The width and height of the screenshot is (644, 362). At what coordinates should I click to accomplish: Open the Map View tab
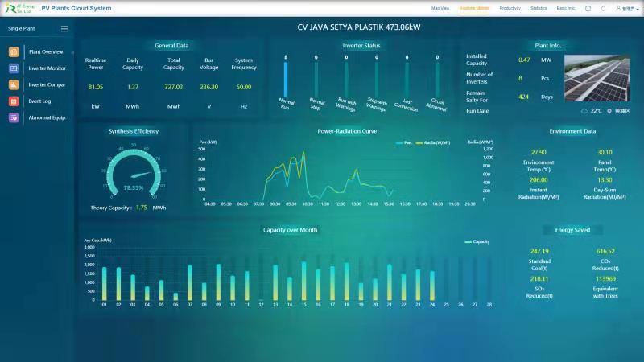click(x=440, y=8)
